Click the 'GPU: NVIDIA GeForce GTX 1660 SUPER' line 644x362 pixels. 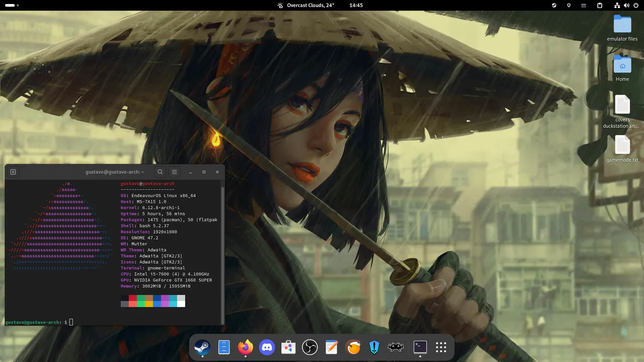click(167, 280)
